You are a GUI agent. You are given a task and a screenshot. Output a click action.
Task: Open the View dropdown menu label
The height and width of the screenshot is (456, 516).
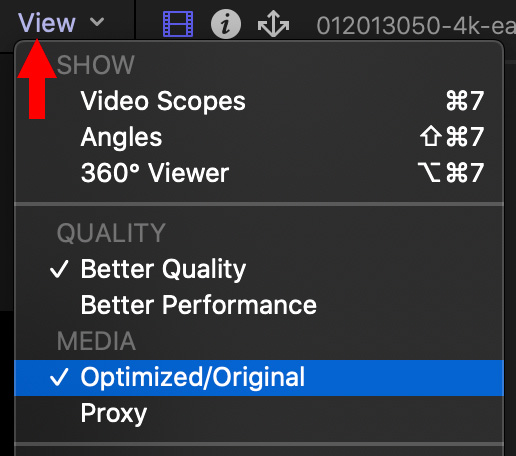click(47, 23)
